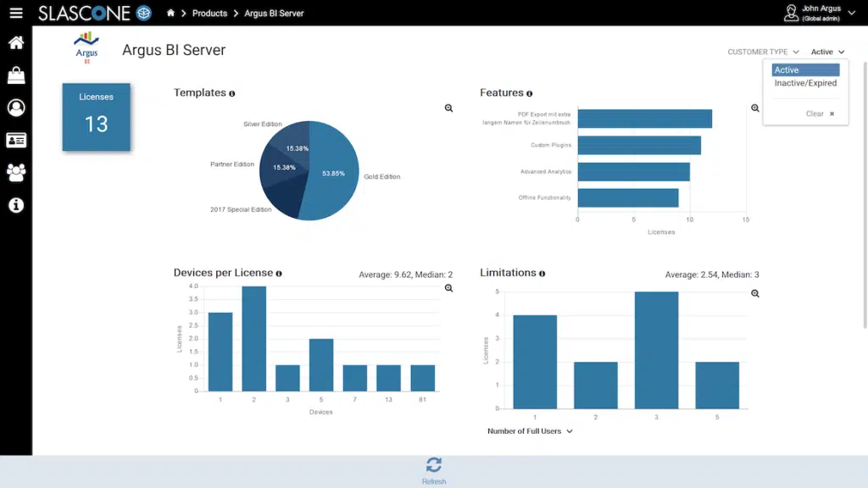Select Active option in the dropdown list
This screenshot has width=868, height=488.
(805, 70)
